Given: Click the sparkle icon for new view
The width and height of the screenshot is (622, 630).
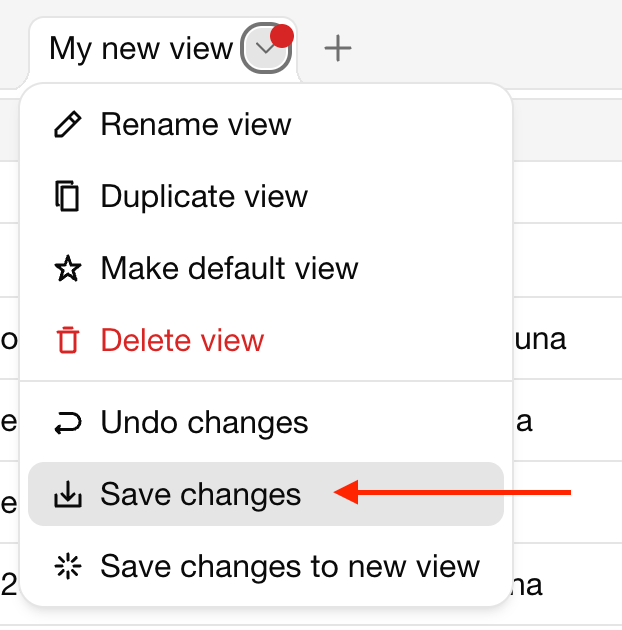Looking at the screenshot, I should [68, 566].
